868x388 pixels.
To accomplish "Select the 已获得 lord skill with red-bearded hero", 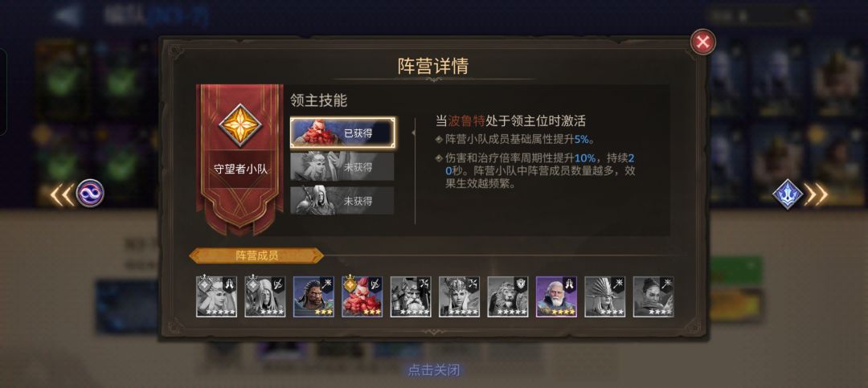I will (342, 133).
